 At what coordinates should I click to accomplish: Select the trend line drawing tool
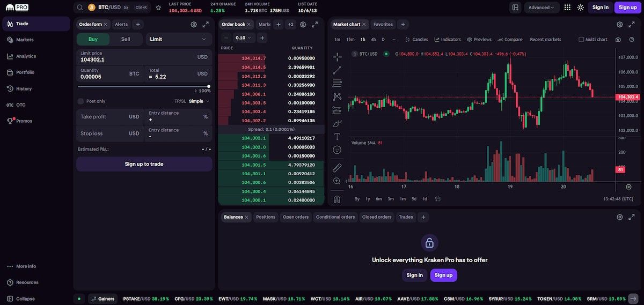pos(337,70)
